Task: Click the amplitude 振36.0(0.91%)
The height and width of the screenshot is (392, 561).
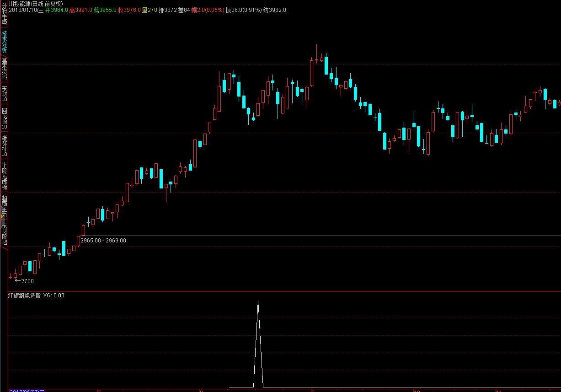Action: [244, 10]
